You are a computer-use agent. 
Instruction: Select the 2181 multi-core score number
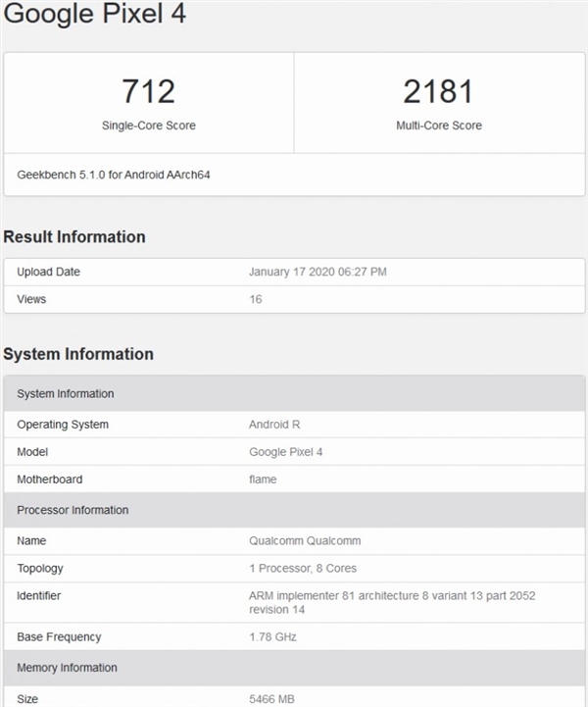click(x=438, y=91)
